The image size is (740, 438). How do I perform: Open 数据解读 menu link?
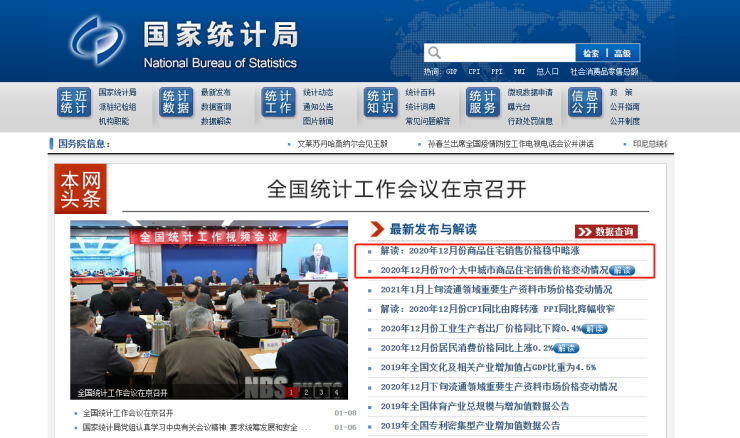click(216, 121)
